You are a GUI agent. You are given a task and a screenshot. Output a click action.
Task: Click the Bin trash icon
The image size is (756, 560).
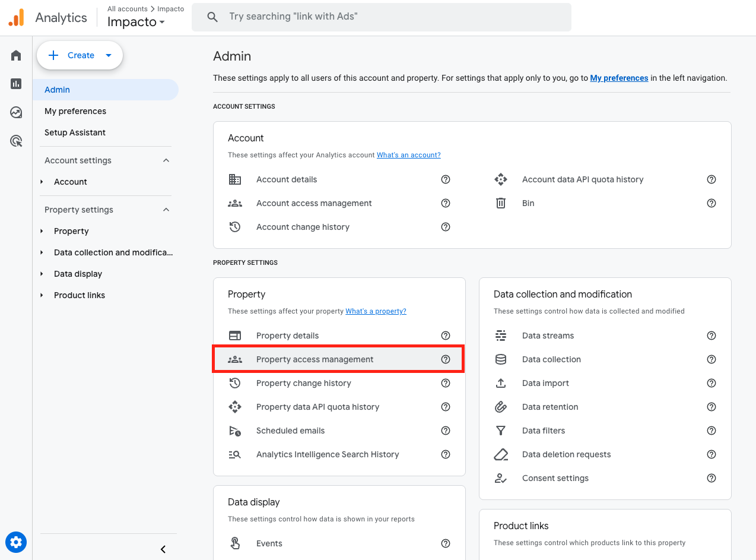pyautogui.click(x=501, y=203)
